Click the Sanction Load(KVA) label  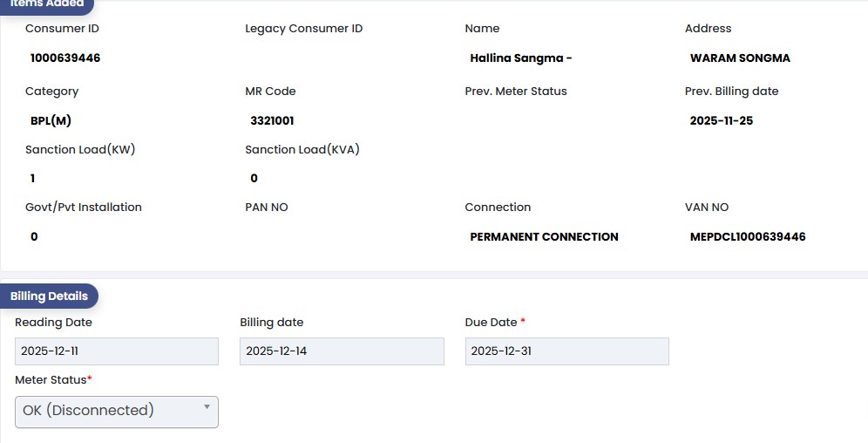302,149
